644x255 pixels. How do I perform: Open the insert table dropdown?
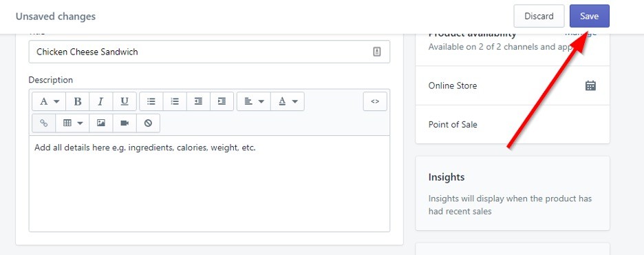[x=72, y=123]
